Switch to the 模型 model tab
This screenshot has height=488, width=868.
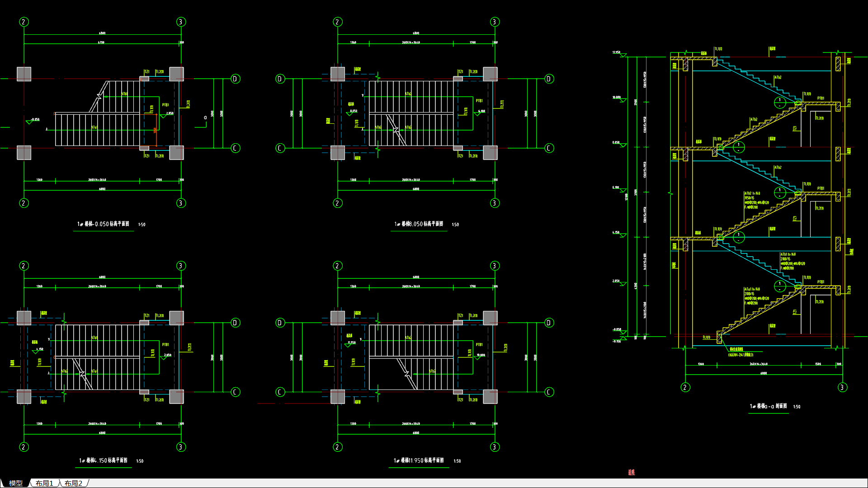15,483
